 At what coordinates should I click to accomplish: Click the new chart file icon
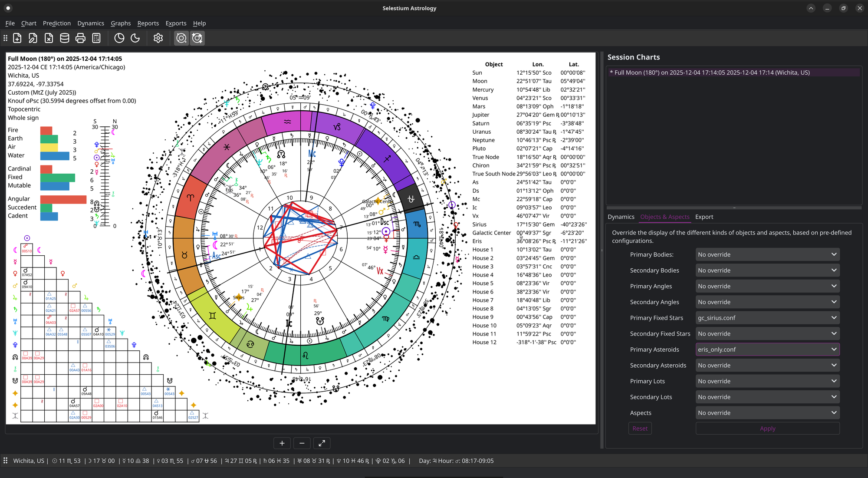[x=17, y=38]
